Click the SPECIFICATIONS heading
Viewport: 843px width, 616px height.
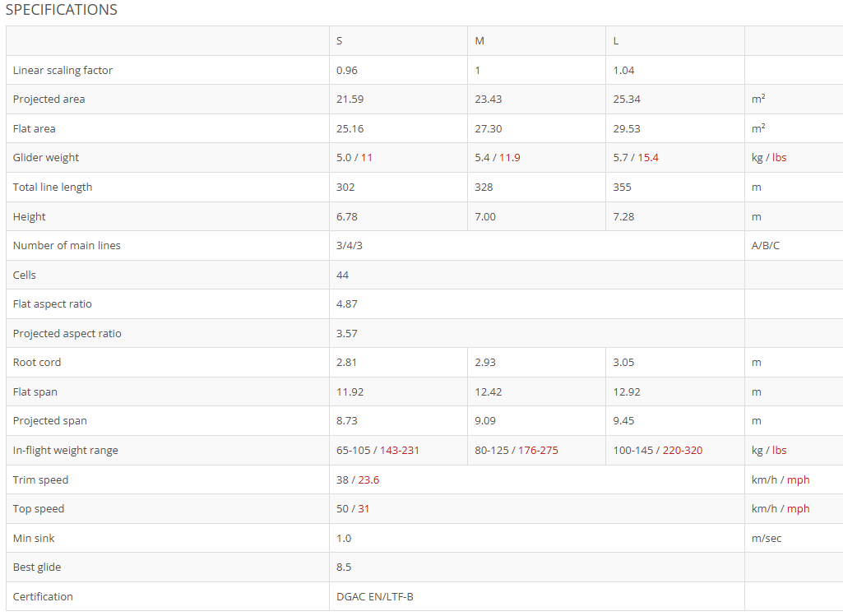[x=62, y=10]
